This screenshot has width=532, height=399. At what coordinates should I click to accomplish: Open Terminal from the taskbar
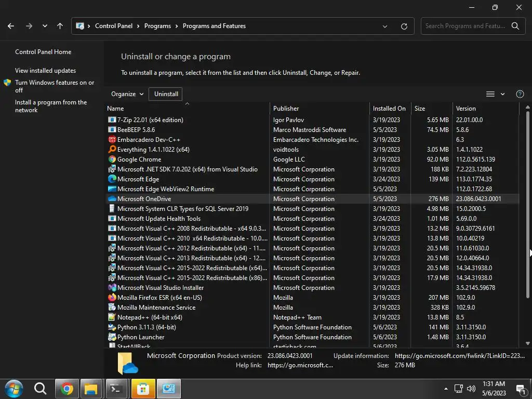coord(116,389)
